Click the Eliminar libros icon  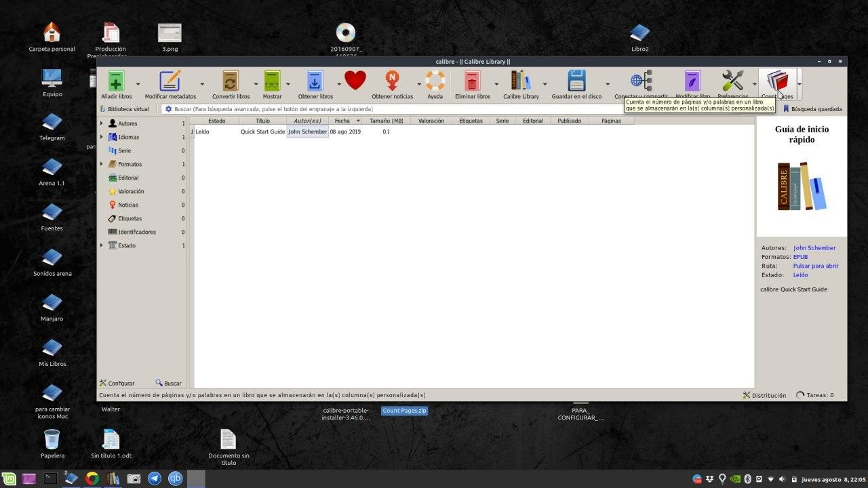pyautogui.click(x=472, y=81)
